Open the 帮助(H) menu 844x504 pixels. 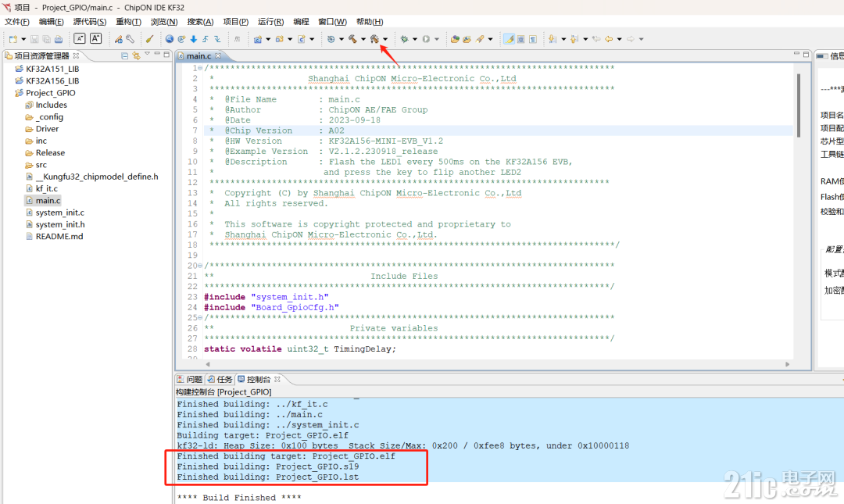tap(370, 22)
